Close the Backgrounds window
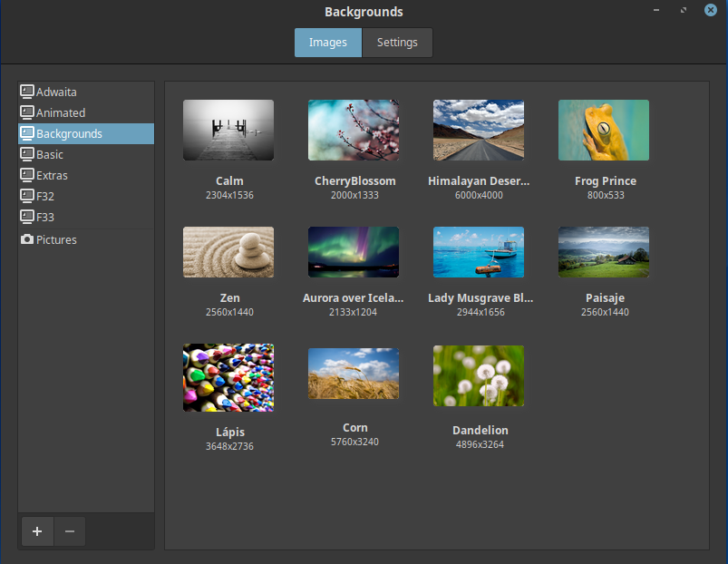This screenshot has height=564, width=728. pyautogui.click(x=711, y=10)
